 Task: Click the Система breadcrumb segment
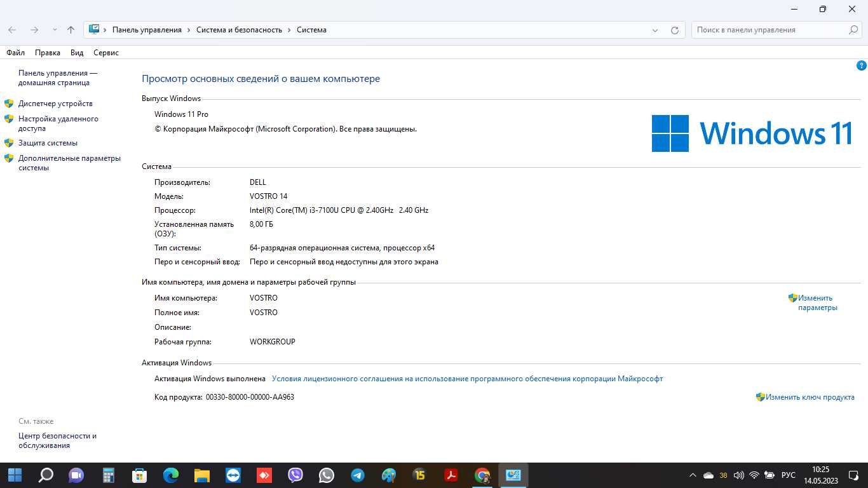tap(311, 30)
